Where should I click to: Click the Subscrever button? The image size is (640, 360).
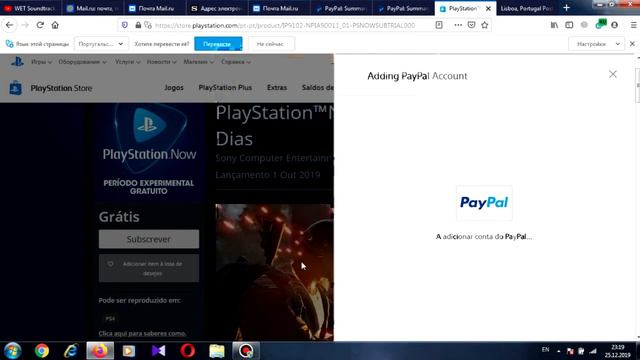coord(149,239)
